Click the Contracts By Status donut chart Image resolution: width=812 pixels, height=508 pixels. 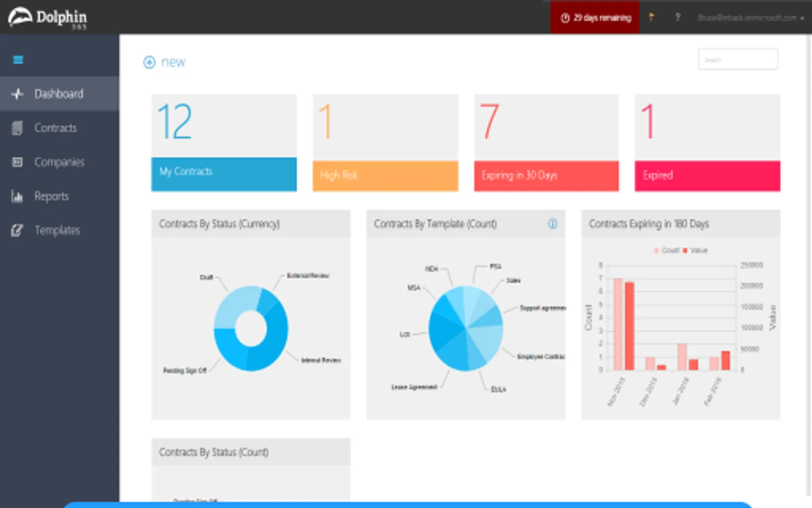click(251, 328)
